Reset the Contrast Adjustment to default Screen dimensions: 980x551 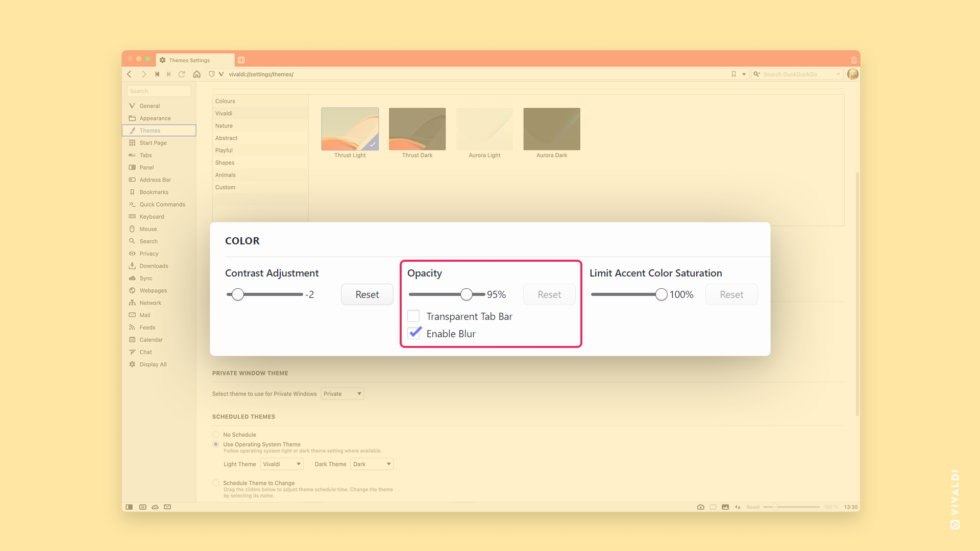pyautogui.click(x=367, y=293)
